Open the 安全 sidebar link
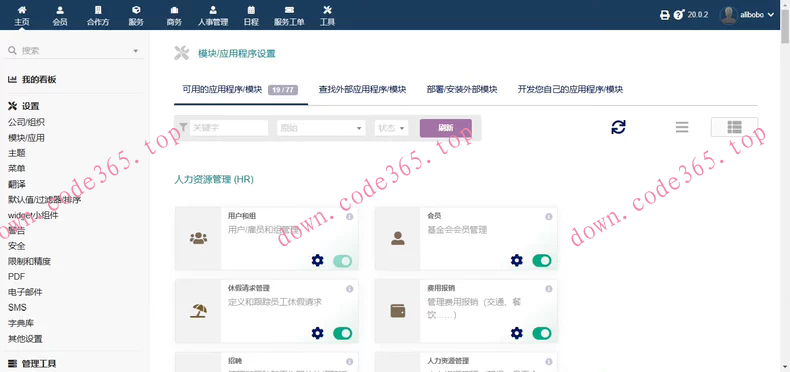The width and height of the screenshot is (790, 372). pyautogui.click(x=17, y=246)
